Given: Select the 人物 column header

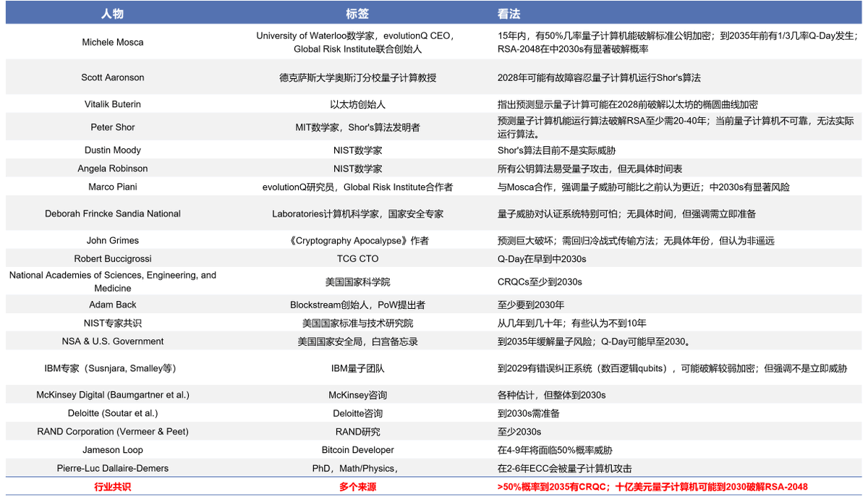Looking at the screenshot, I should click(113, 14).
